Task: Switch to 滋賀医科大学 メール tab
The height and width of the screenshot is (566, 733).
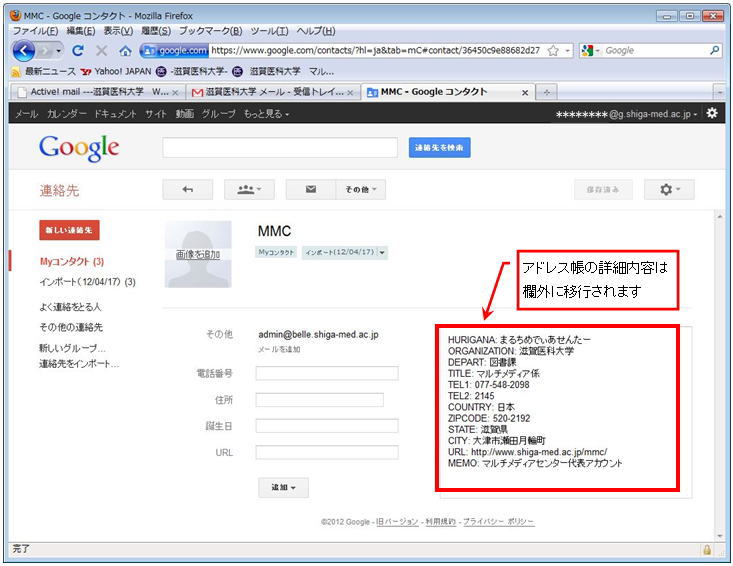Action: pos(273,92)
